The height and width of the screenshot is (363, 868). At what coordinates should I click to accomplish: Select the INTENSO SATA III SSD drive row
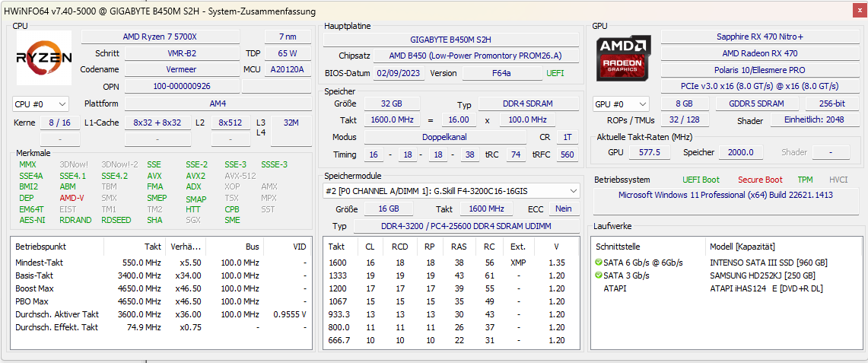coord(727,263)
